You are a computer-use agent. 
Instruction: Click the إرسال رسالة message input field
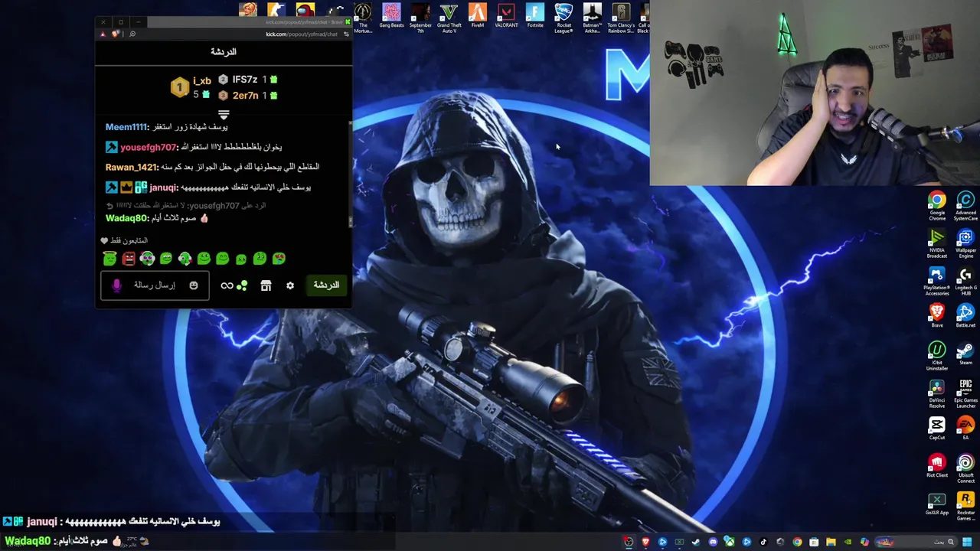pos(155,285)
